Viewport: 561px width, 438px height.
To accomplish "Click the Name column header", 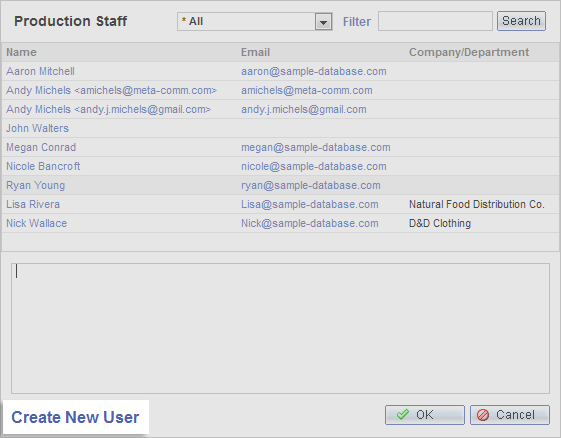I will [x=21, y=52].
